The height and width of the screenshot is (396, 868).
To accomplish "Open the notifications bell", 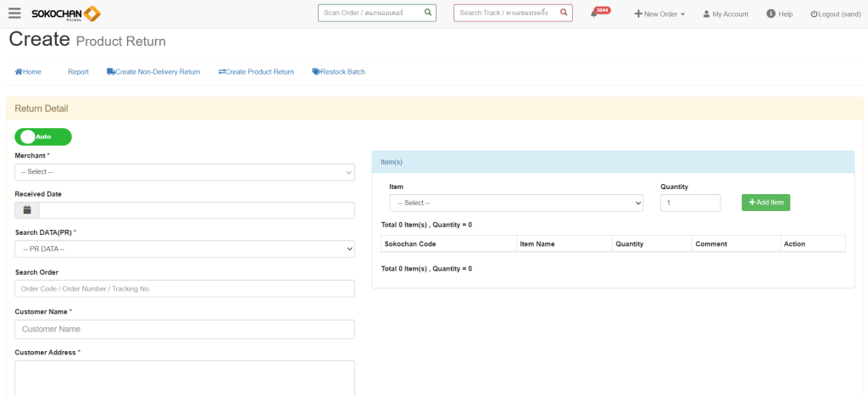I will tap(594, 14).
